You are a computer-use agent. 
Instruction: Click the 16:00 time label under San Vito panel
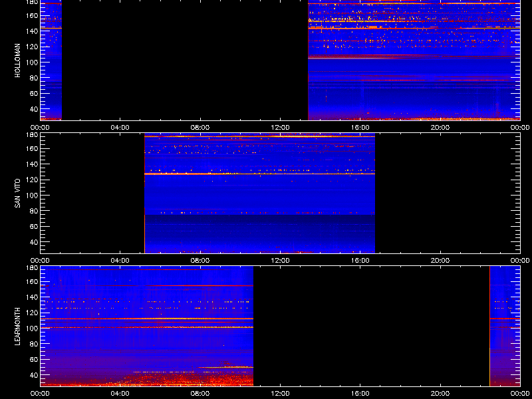[360, 261]
